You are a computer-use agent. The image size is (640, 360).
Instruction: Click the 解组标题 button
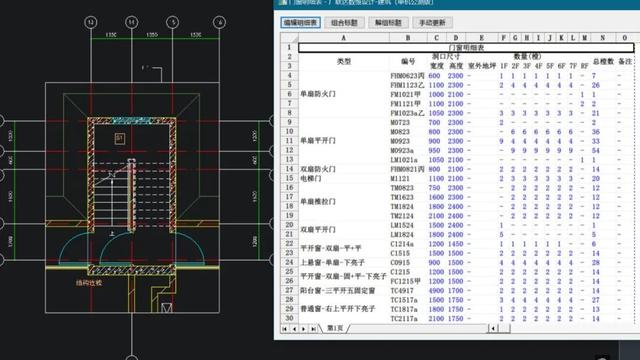pos(388,22)
